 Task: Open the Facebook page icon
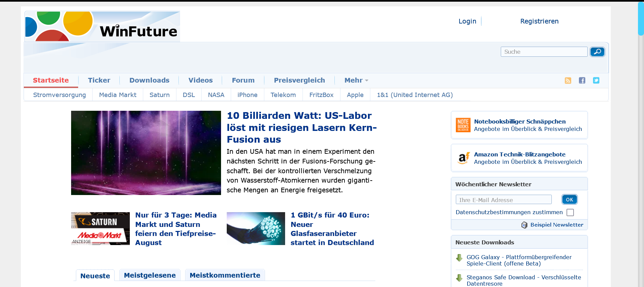[x=582, y=81]
